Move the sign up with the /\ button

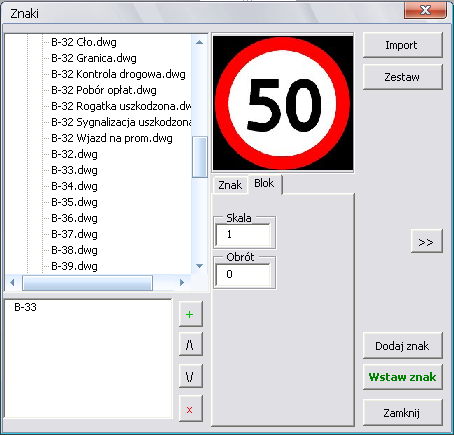click(x=191, y=344)
